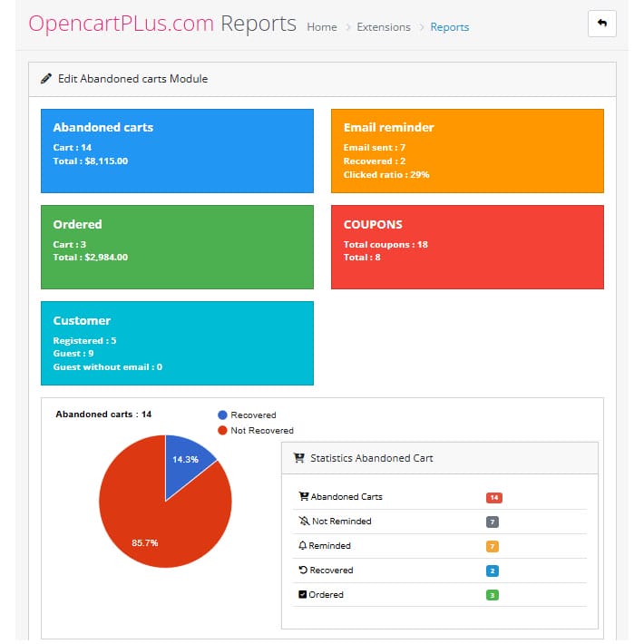Click the pencil edit icon
644x644 pixels.
pos(46,79)
